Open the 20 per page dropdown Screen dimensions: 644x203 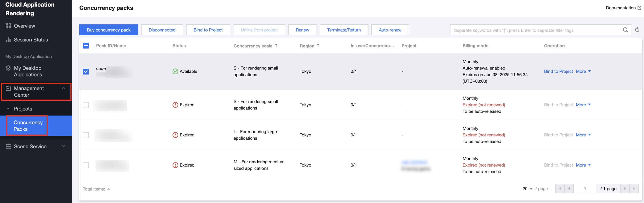click(x=527, y=189)
